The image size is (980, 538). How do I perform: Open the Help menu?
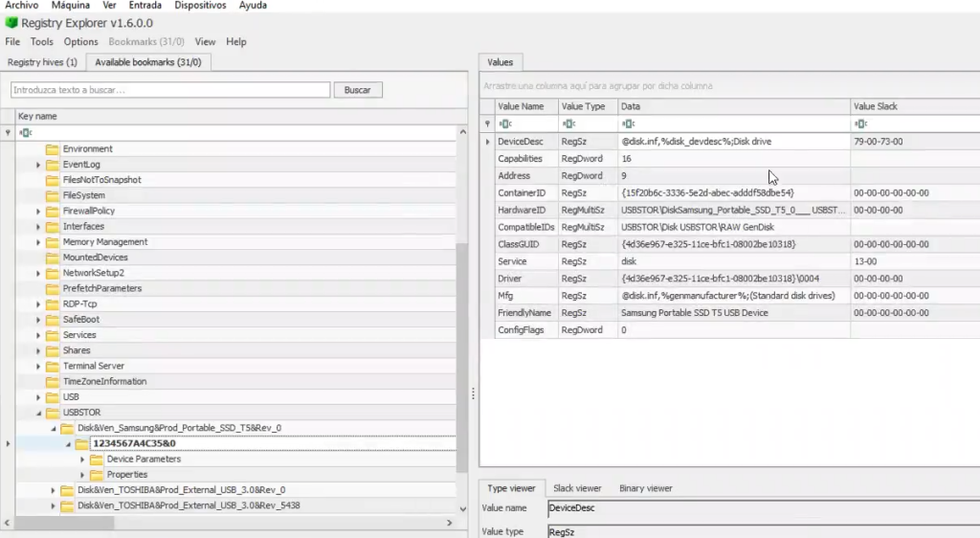236,42
